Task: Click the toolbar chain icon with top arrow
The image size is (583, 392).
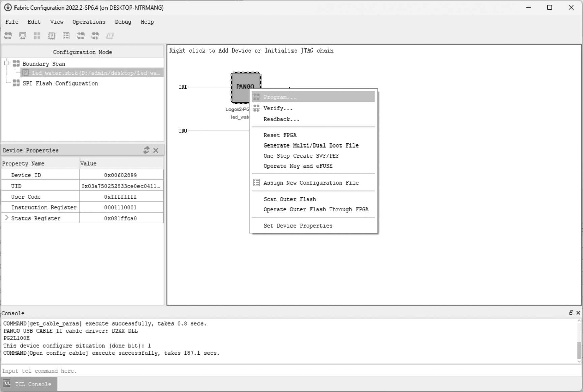Action: coord(81,36)
